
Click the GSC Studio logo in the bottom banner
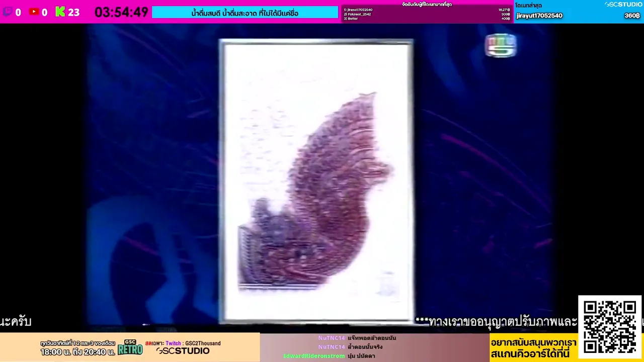183,351
